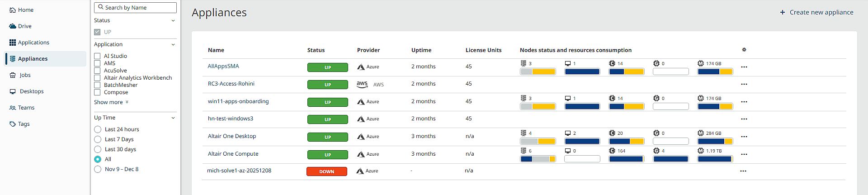Open Desktops via the monitor icon

point(13,91)
